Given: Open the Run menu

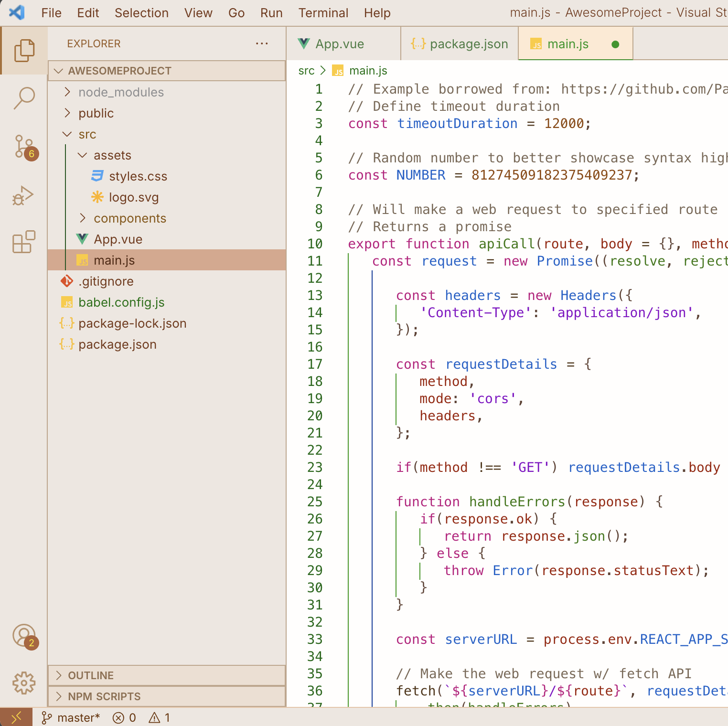Looking at the screenshot, I should pyautogui.click(x=272, y=13).
